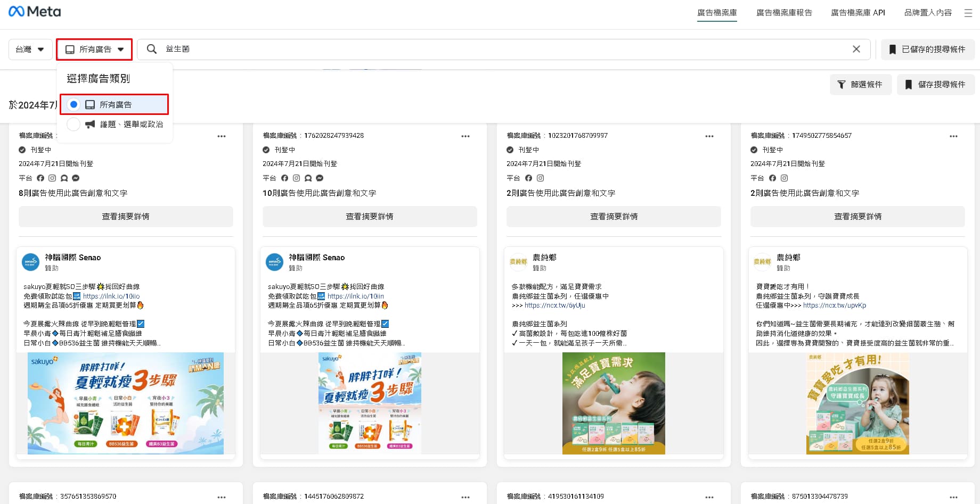Screen dimensions: 980x504
Task: Click Audience Network icon on first ad card
Action: click(x=64, y=178)
